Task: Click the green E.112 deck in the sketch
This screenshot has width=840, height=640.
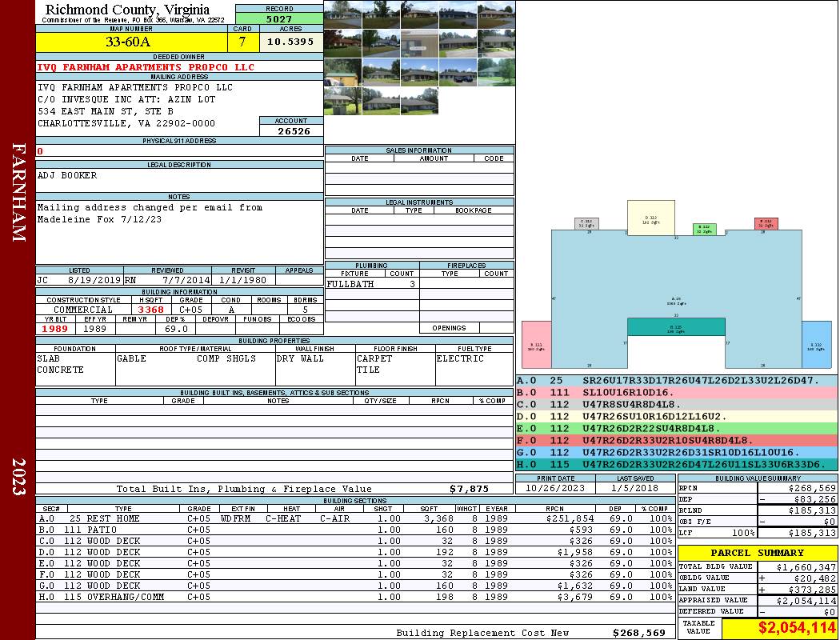Action: point(705,230)
